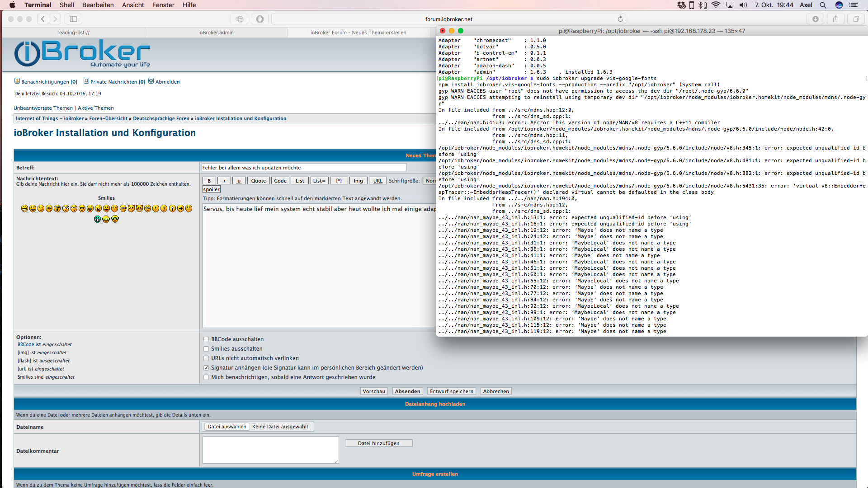Click the Wi-Fi status icon
Screen dimensions: 868x488
coord(716,5)
